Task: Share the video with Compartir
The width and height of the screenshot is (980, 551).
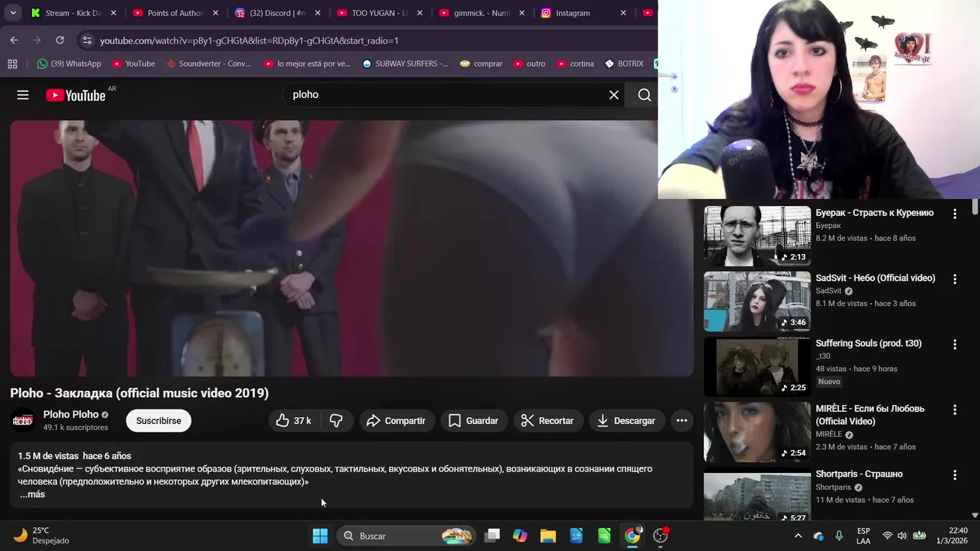Action: point(396,421)
